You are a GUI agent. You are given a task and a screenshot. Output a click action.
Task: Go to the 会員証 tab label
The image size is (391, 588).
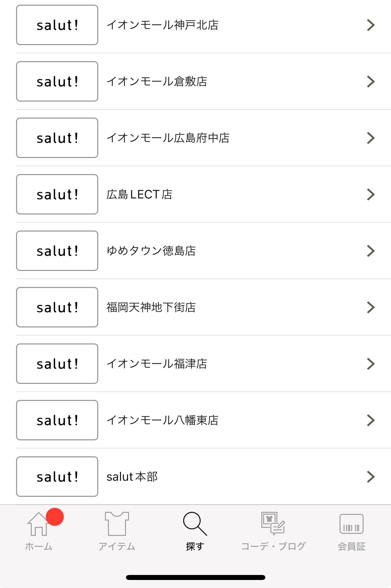click(351, 547)
